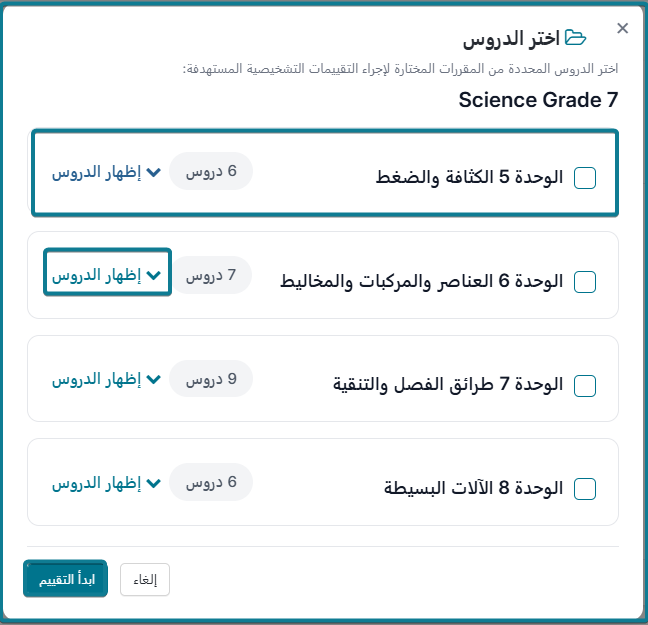
Task: Click the open folder icon beside اختر الدروس
Action: 575,38
